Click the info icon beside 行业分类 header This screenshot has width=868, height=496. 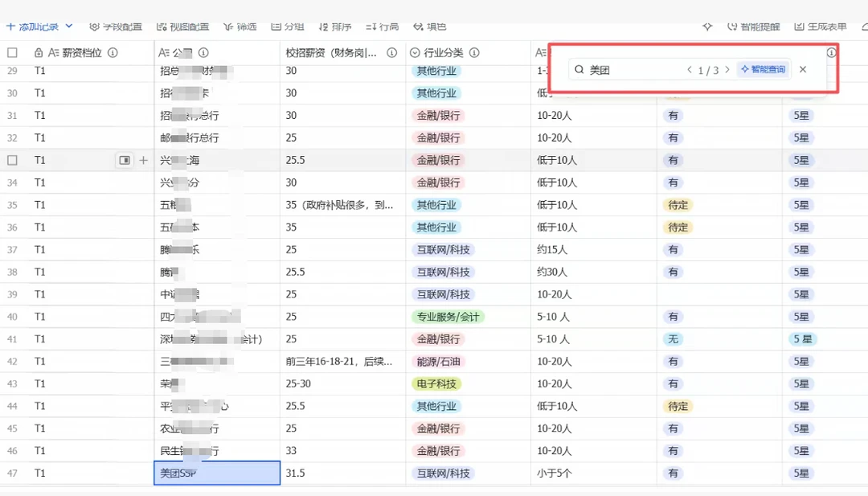(474, 52)
